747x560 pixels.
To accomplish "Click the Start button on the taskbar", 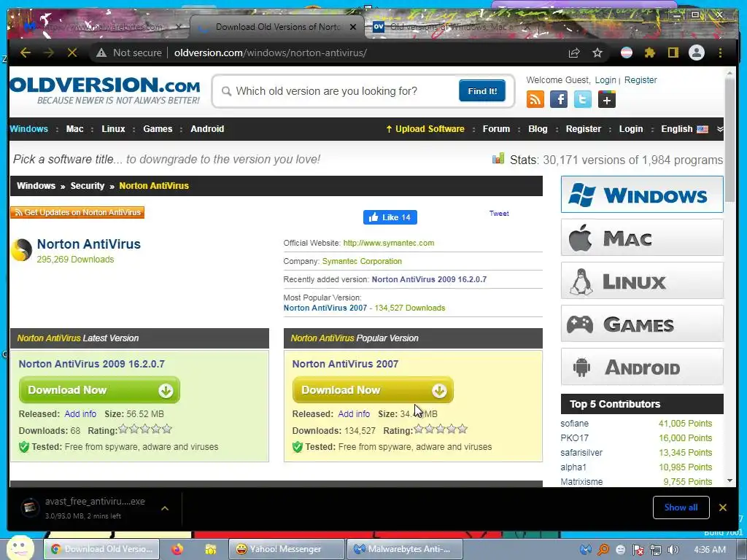I will pyautogui.click(x=20, y=548).
